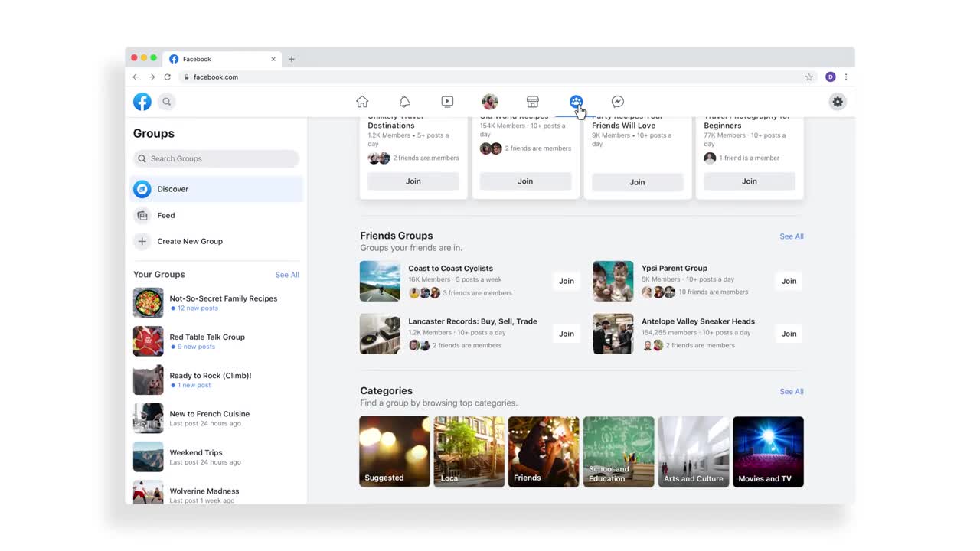Open the Watch video icon
The width and height of the screenshot is (980, 551).
point(447,102)
